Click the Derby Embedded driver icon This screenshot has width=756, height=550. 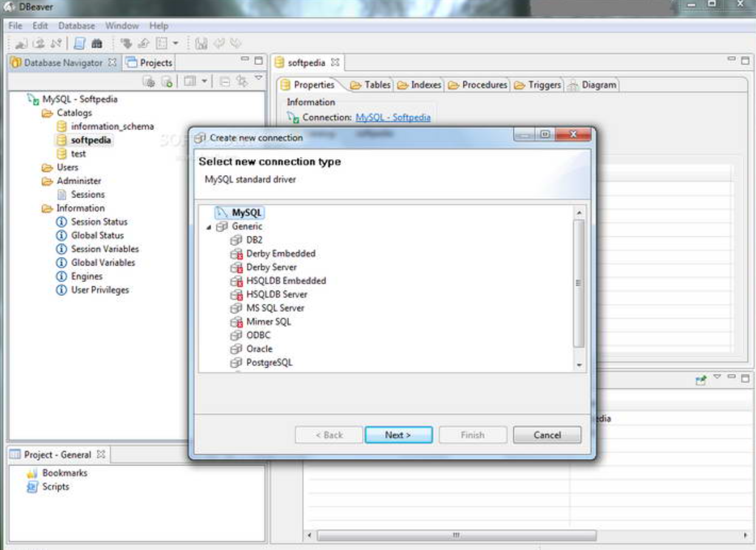236,253
